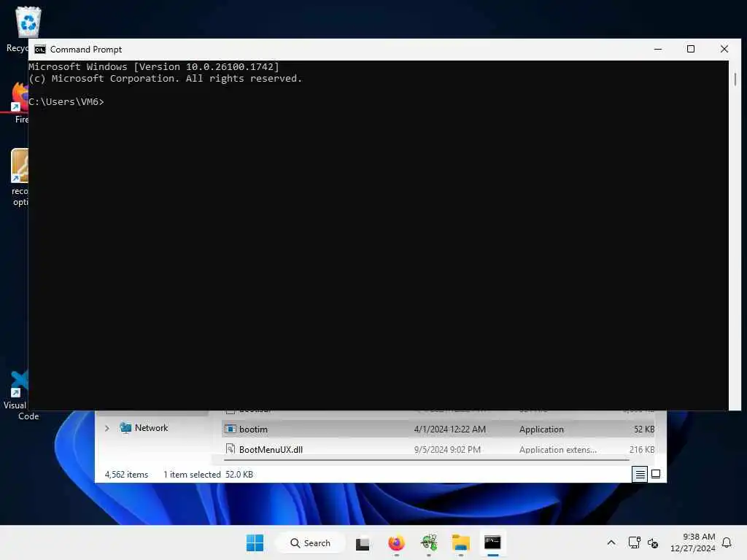Image resolution: width=747 pixels, height=560 pixels.
Task: Open File Explorer from the taskbar
Action: [461, 542]
